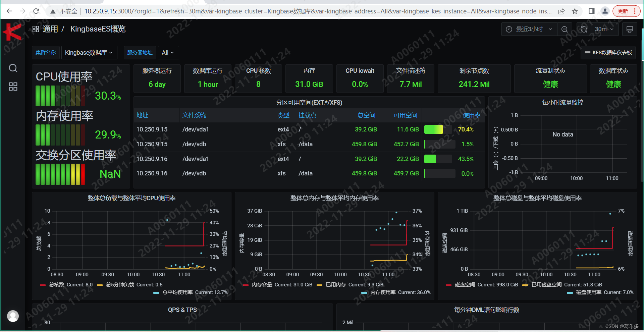Open the KES数据库仪表板 links menu
This screenshot has width=644, height=332.
click(608, 53)
